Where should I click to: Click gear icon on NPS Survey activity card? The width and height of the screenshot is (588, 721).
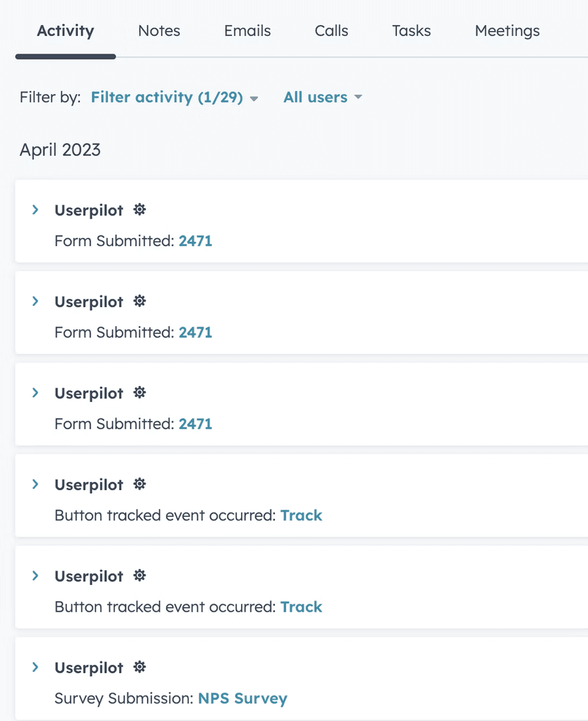[139, 667]
